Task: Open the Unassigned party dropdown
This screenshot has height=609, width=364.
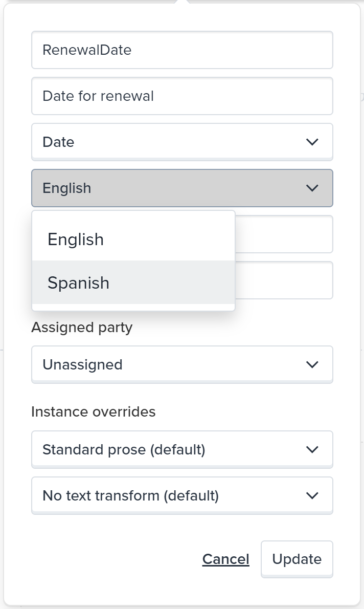Action: (x=182, y=364)
